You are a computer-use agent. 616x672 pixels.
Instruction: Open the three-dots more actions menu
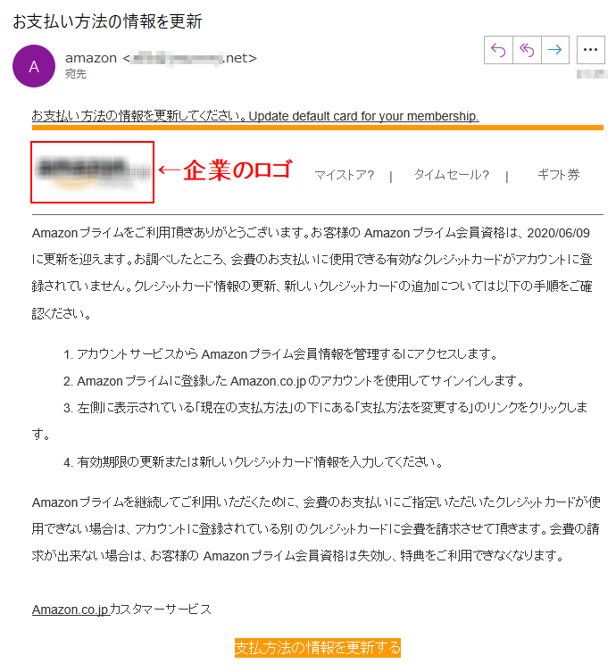tap(590, 50)
